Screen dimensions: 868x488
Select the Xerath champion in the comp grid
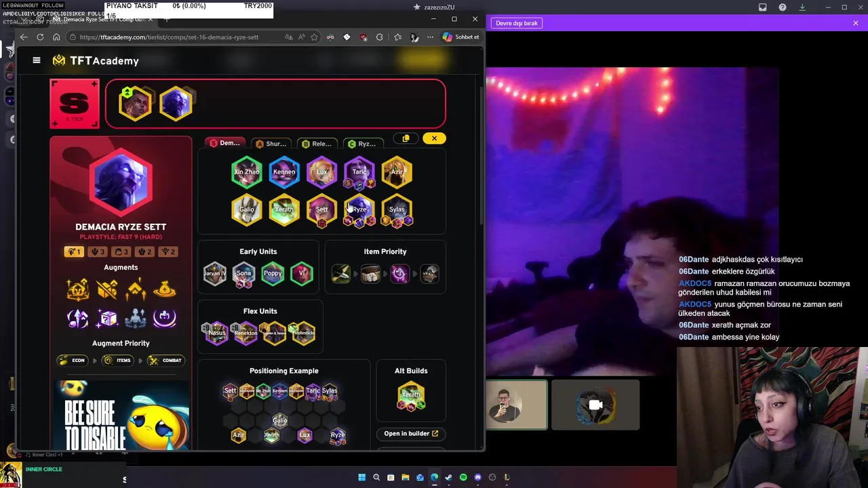pyautogui.click(x=284, y=209)
